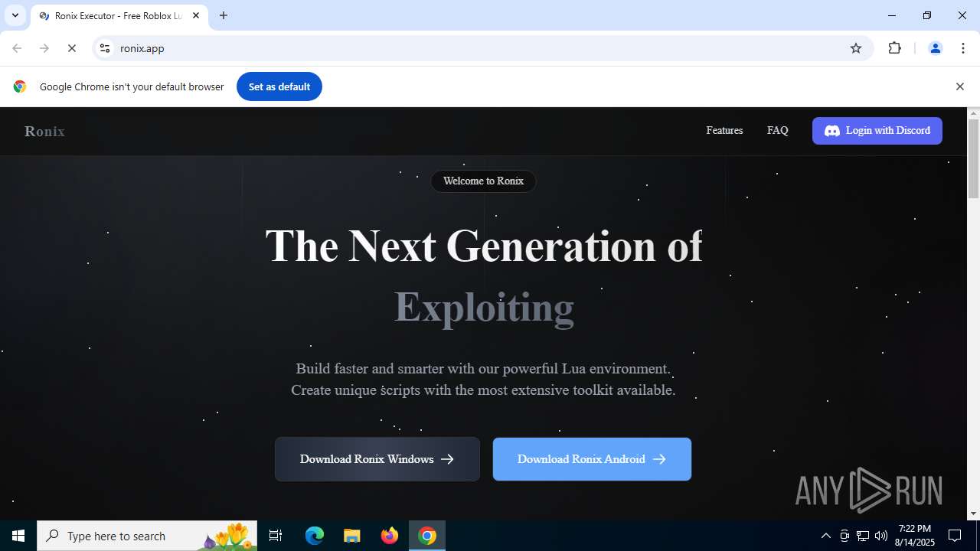Screen dimensions: 980x551
Task: Open the notification center icon
Action: (x=955, y=536)
